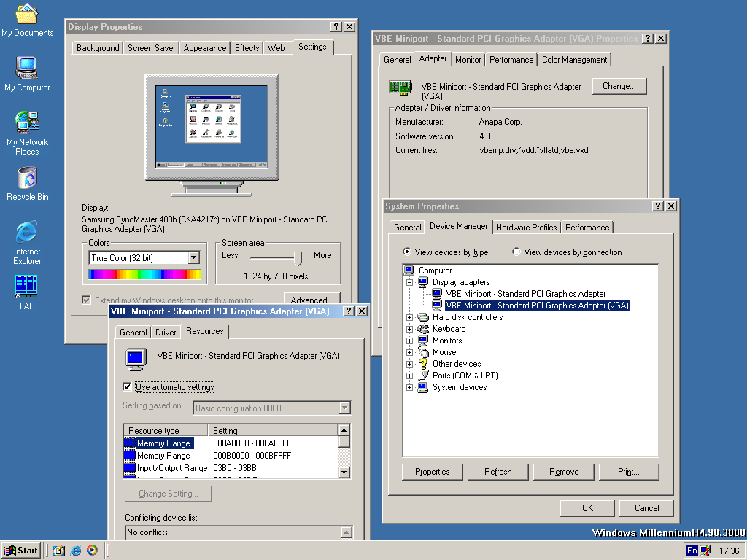Open My Network Places icon
Viewport: 747px width, 560px height.
coord(27,133)
